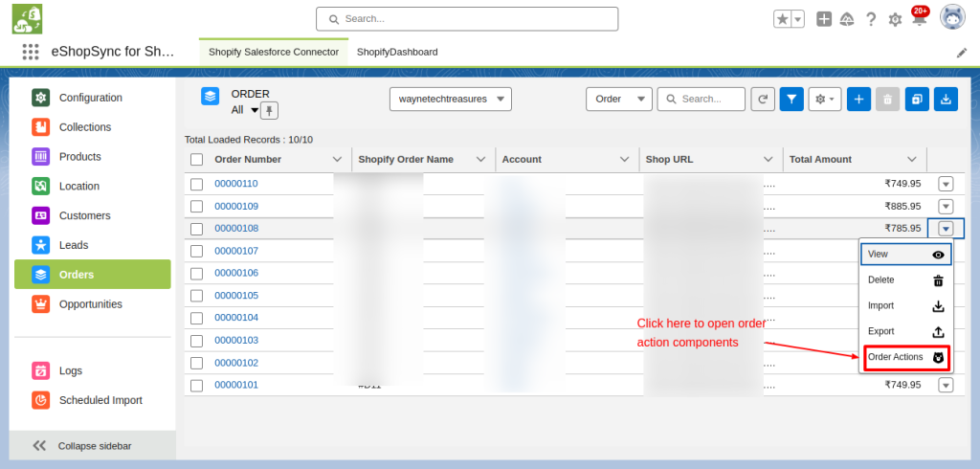Viewport: 980px width, 469px height.
Task: Refresh the order list
Action: 763,99
